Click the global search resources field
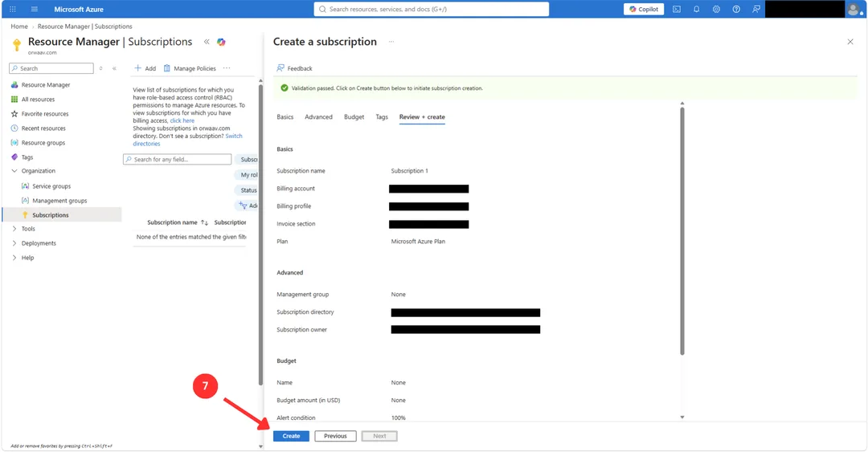Viewport: 868px width, 452px height. (x=432, y=9)
